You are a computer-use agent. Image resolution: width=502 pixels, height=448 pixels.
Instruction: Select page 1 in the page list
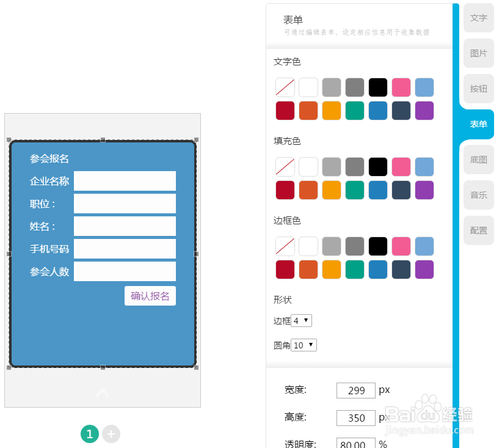(x=90, y=434)
